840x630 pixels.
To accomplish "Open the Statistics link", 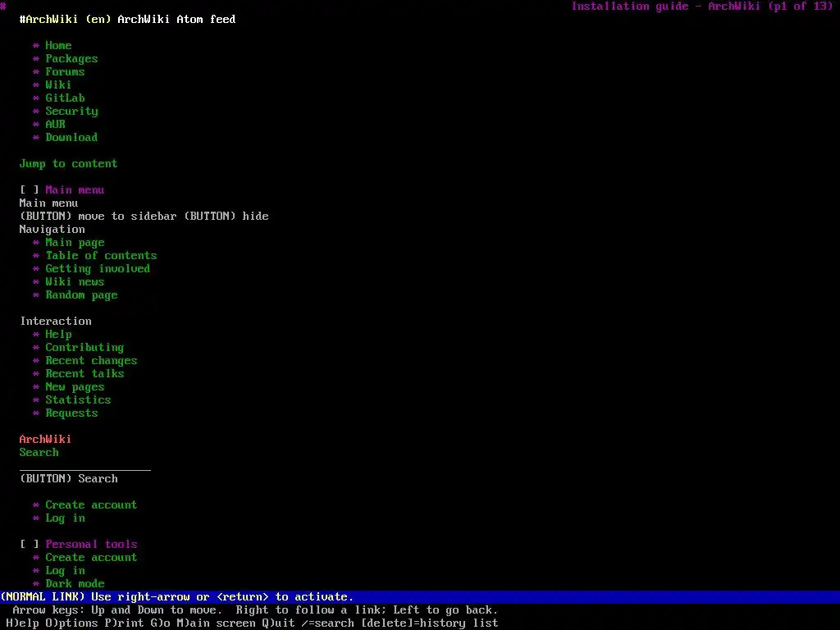I will tap(78, 400).
